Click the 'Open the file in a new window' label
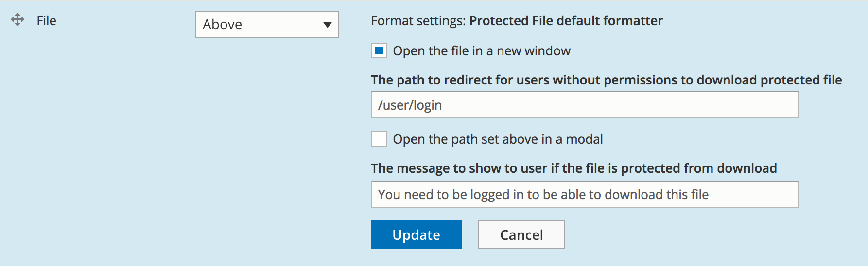 click(482, 51)
